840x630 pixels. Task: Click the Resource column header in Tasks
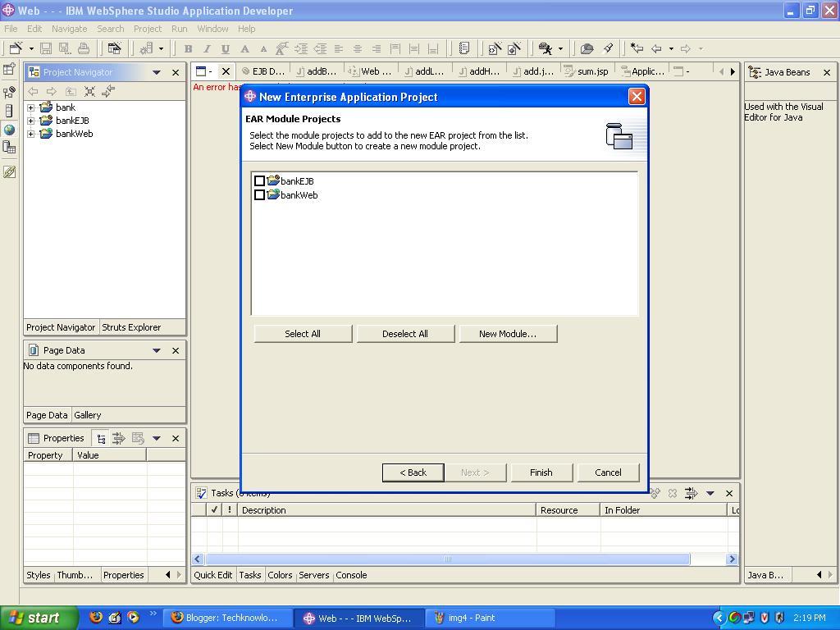pyautogui.click(x=568, y=510)
